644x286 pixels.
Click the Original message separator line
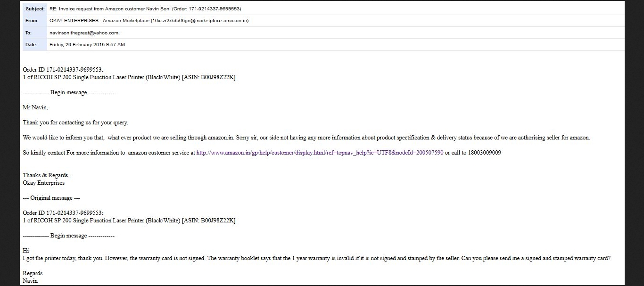[51, 198]
